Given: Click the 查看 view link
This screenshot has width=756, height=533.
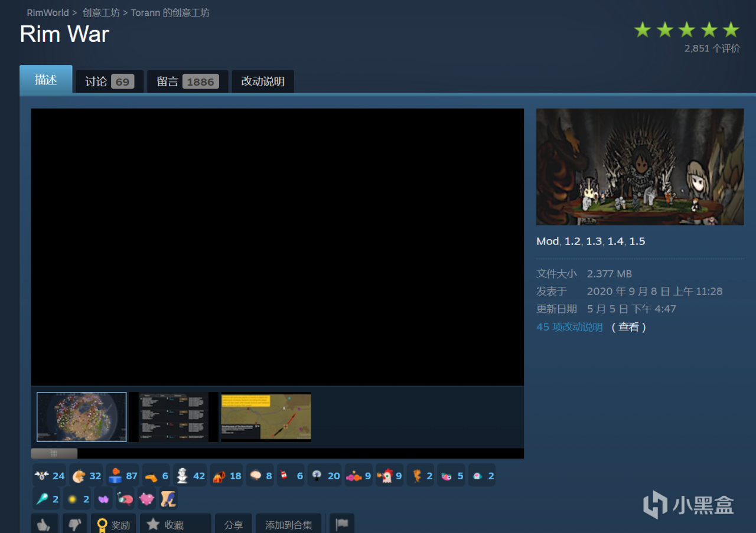Looking at the screenshot, I should click(628, 327).
